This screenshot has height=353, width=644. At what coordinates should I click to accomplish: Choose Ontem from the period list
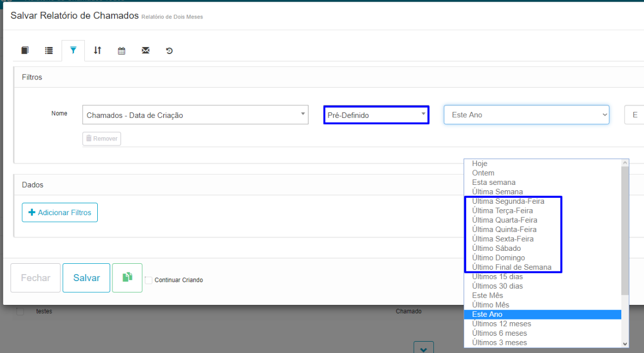tap(483, 173)
